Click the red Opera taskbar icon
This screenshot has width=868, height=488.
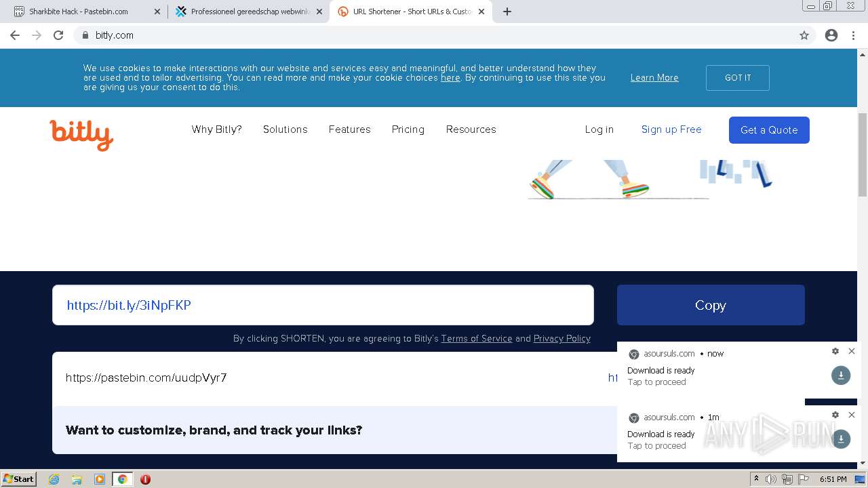pyautogui.click(x=145, y=479)
